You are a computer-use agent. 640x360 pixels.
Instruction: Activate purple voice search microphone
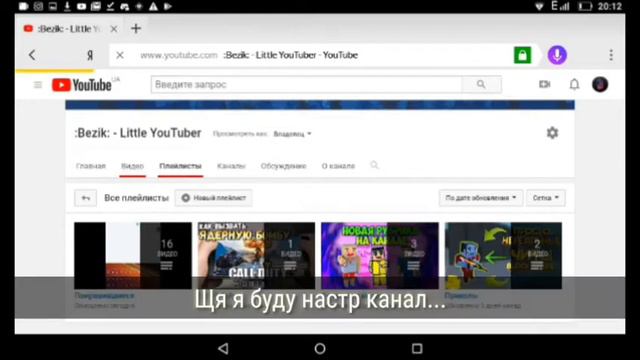[x=557, y=55]
